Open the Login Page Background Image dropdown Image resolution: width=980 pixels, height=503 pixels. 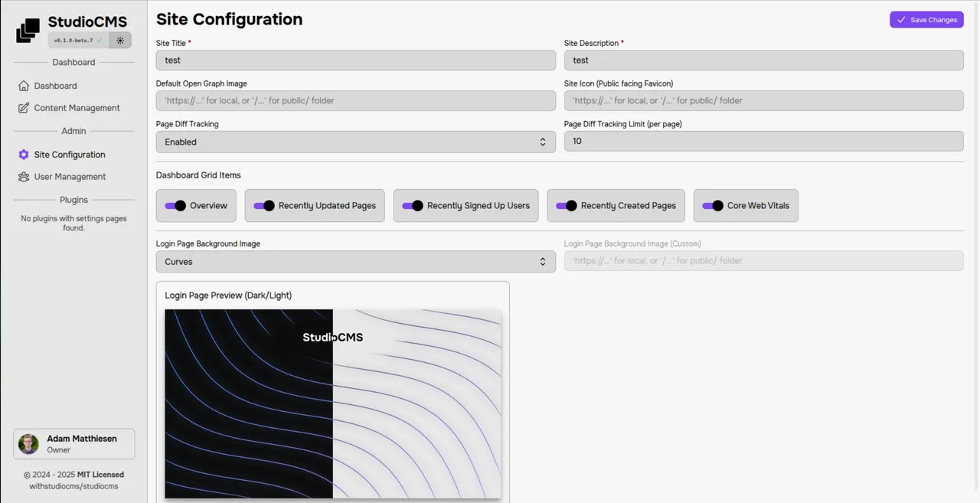tap(355, 261)
